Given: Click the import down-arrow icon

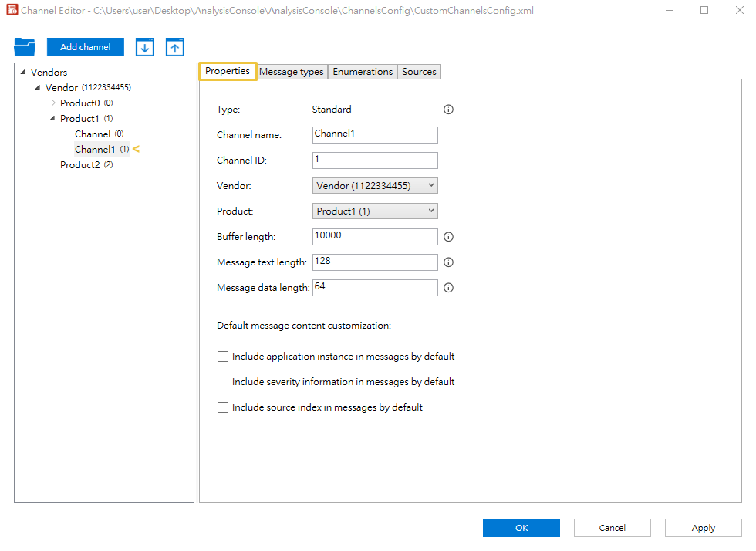Looking at the screenshot, I should click(x=145, y=47).
